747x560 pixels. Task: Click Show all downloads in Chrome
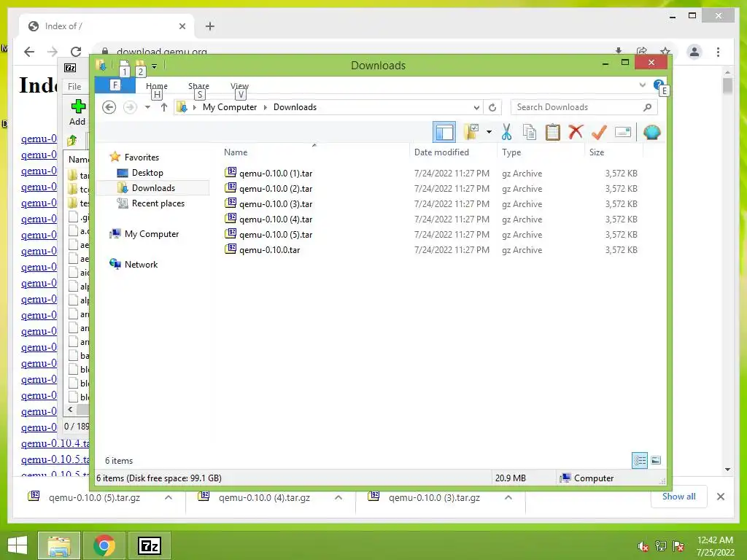[678, 497]
